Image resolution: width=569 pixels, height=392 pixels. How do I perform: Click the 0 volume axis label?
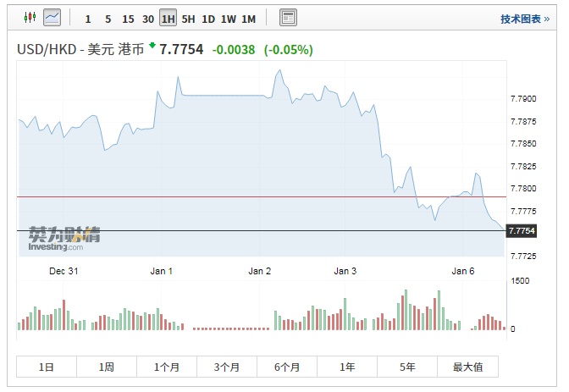(513, 329)
